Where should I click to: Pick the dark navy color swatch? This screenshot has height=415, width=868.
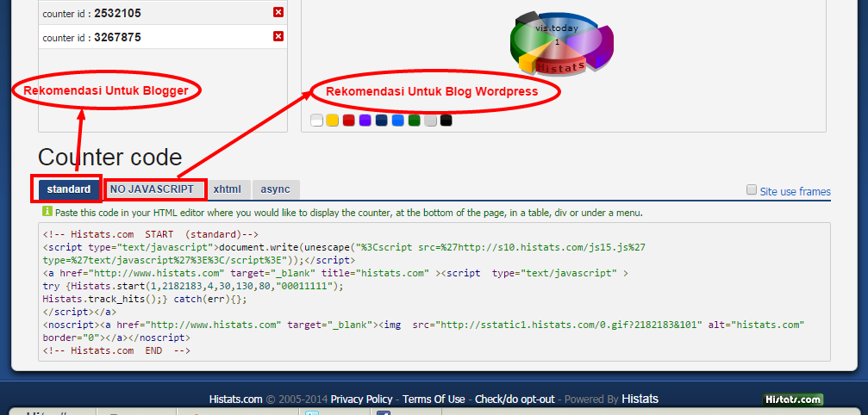pos(381,120)
